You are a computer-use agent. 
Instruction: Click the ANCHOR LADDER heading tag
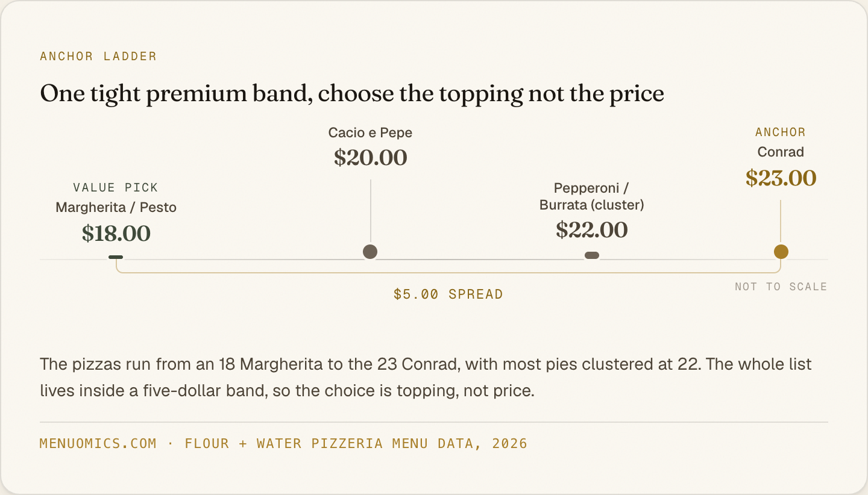98,57
